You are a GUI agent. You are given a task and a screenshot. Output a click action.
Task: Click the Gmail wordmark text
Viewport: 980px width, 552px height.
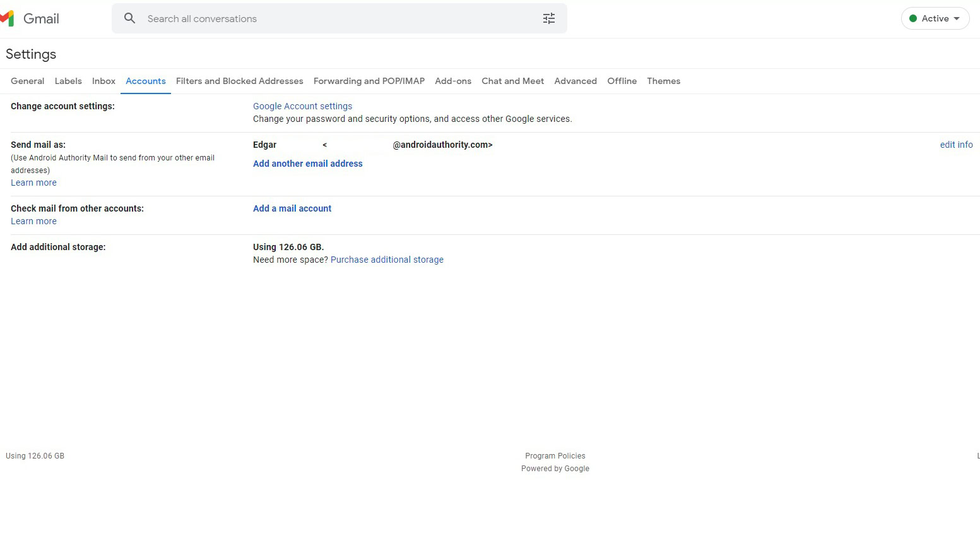(x=41, y=18)
